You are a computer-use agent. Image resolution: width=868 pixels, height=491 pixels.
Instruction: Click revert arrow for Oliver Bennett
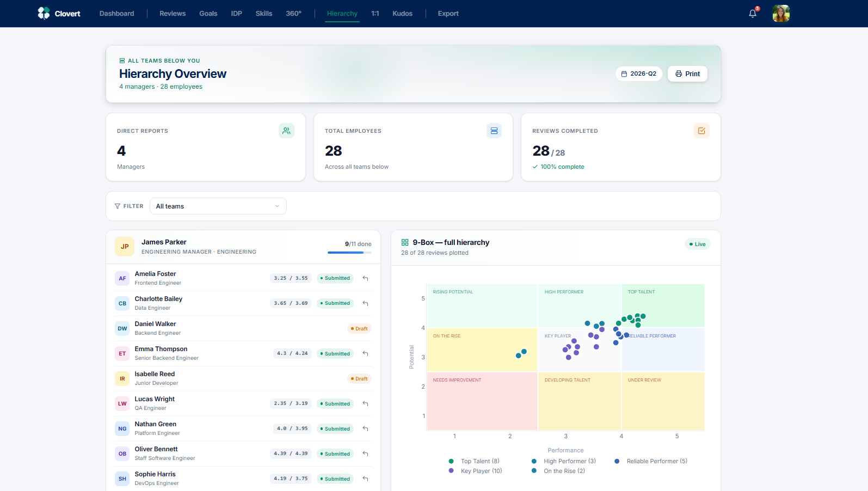(366, 453)
